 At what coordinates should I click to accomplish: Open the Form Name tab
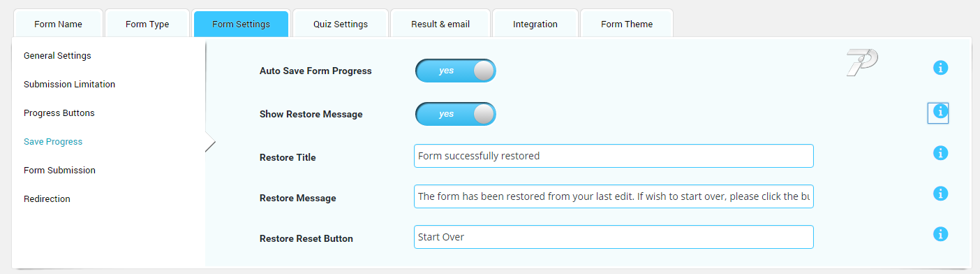click(58, 24)
